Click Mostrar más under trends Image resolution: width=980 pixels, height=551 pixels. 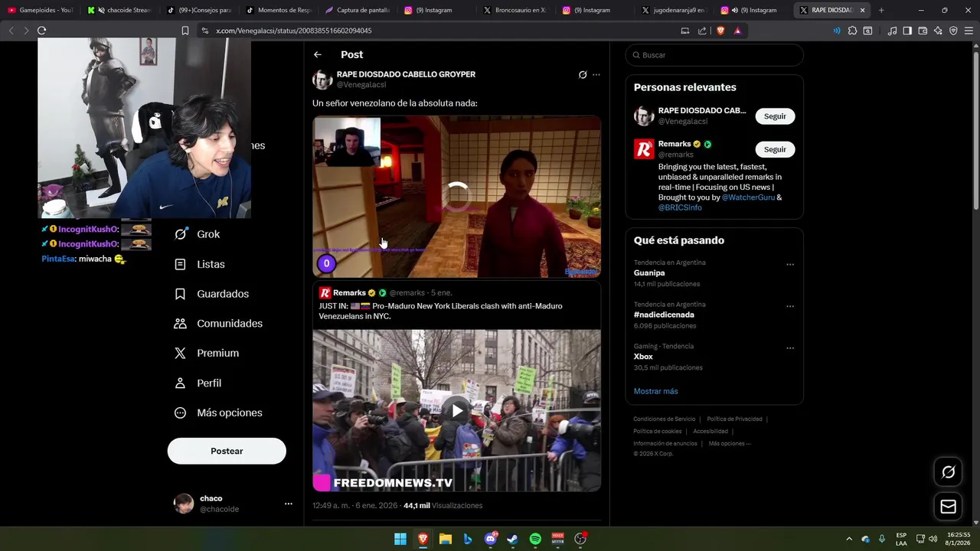coord(655,391)
